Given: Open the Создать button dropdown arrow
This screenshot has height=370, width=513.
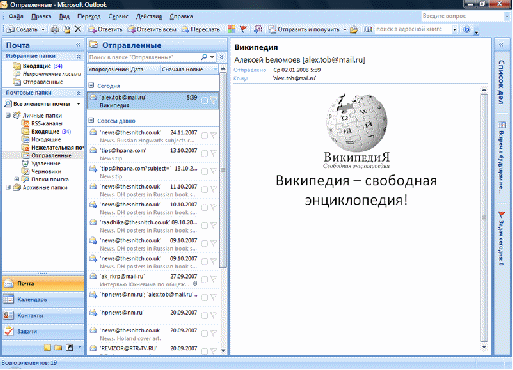Looking at the screenshot, I should tap(43, 30).
